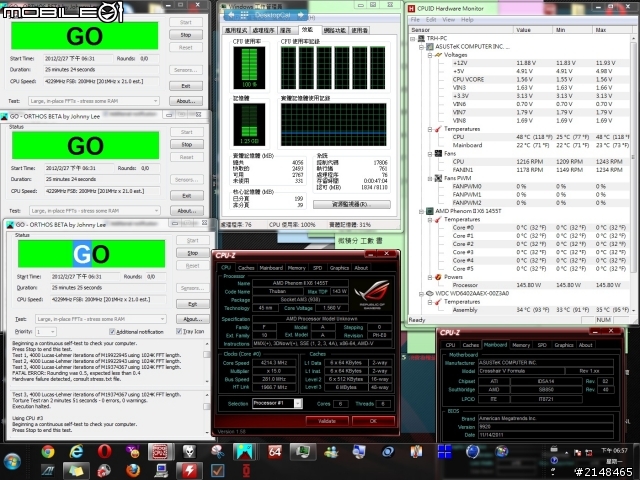Open Windows Live Messenger taskbar icon
This screenshot has height=480, width=640.
pyautogui.click(x=331, y=452)
